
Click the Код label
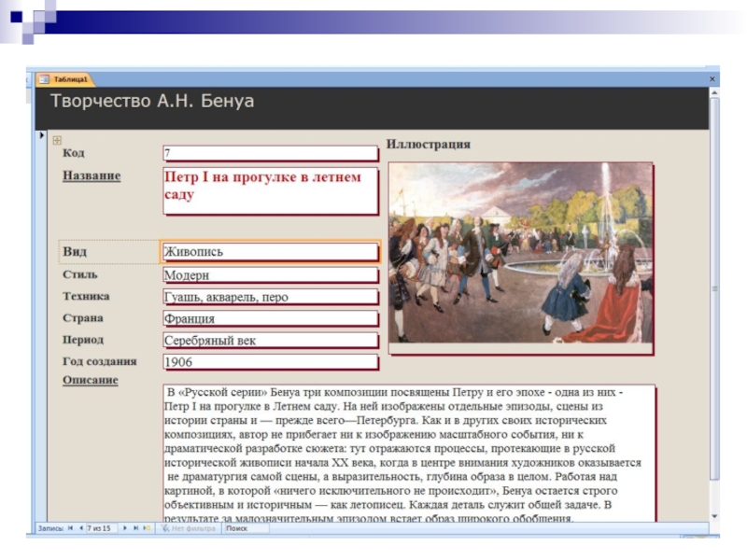coord(74,153)
